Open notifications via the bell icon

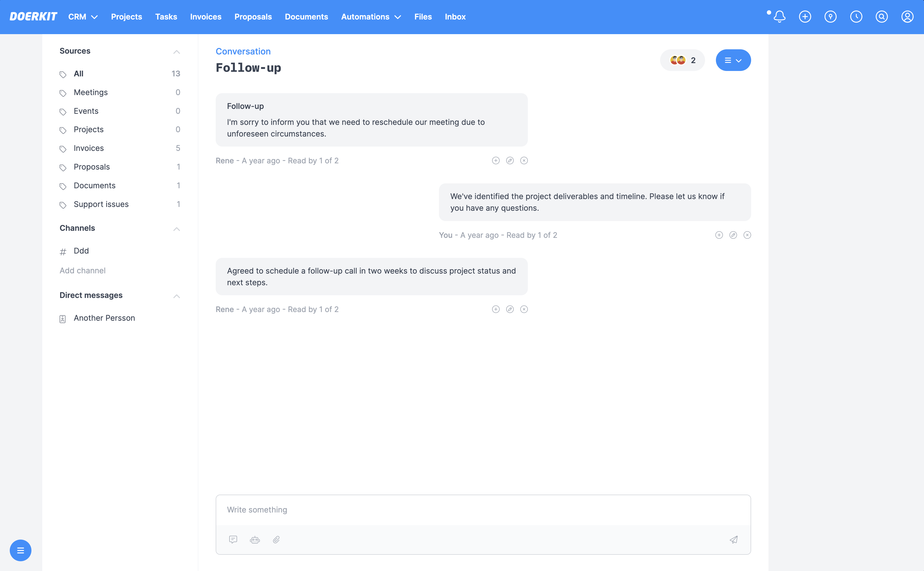click(780, 17)
